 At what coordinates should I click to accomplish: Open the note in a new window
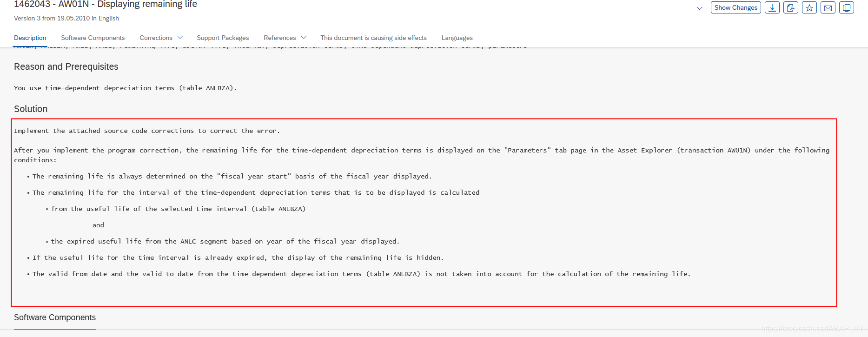click(846, 7)
